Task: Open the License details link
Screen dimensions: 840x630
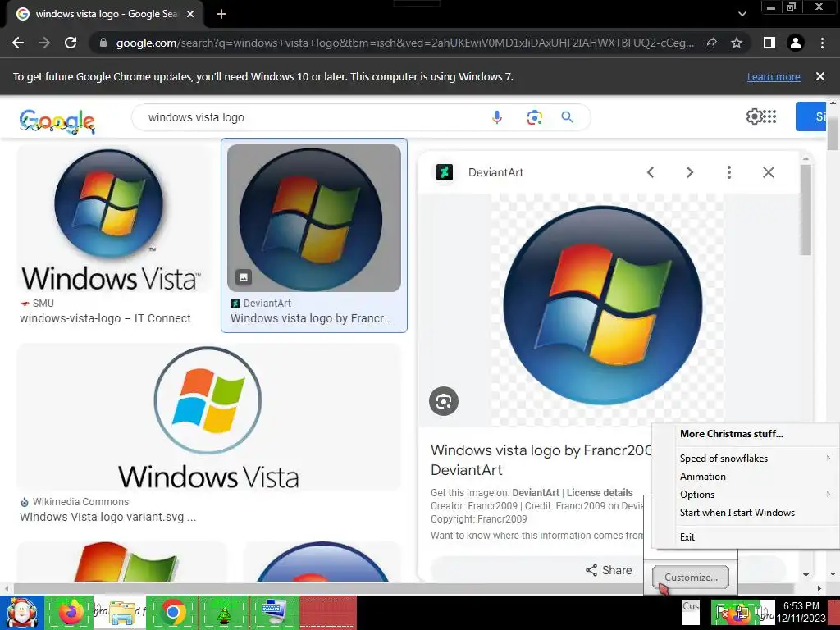Action: [x=600, y=493]
